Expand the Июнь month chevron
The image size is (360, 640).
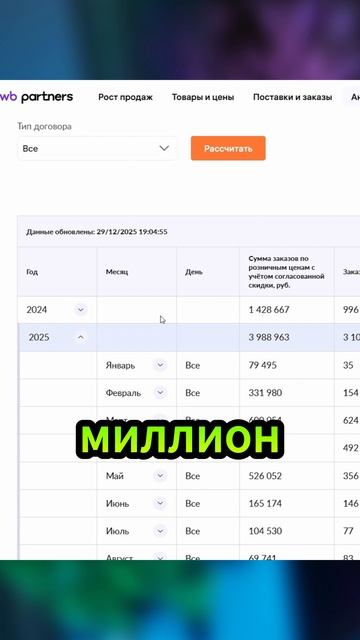(x=160, y=503)
